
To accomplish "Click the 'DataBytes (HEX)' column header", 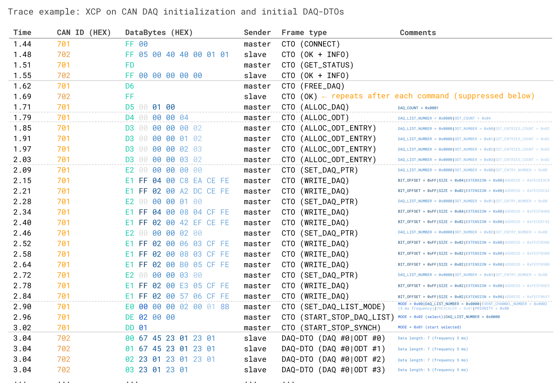I will tap(159, 32).
